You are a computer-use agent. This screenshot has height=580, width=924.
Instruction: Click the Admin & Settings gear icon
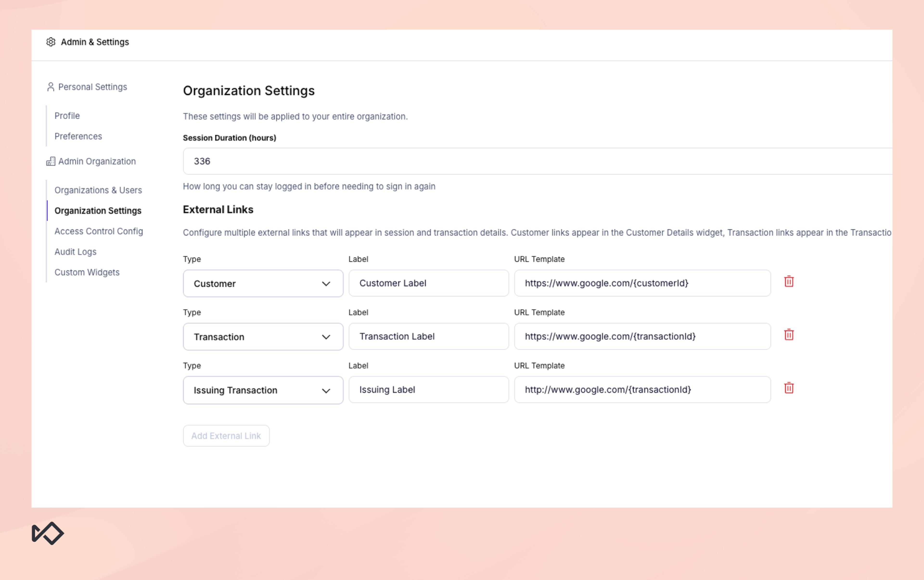[x=51, y=42]
